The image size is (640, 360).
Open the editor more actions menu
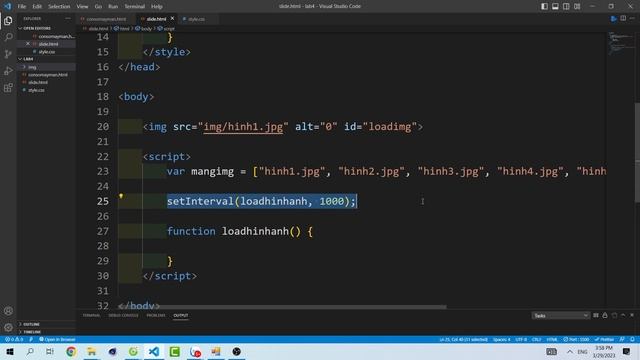point(632,19)
